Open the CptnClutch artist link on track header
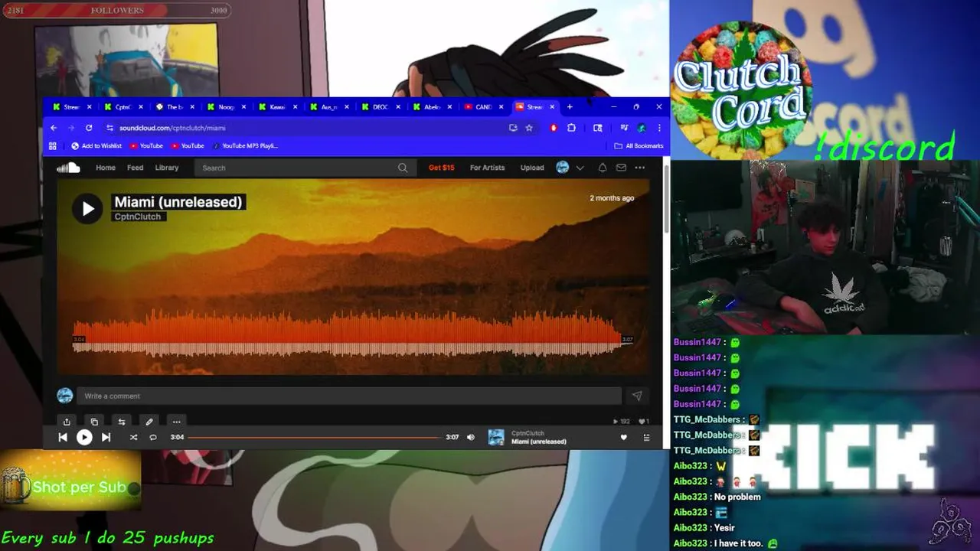Screen dimensions: 980x551 [138, 217]
